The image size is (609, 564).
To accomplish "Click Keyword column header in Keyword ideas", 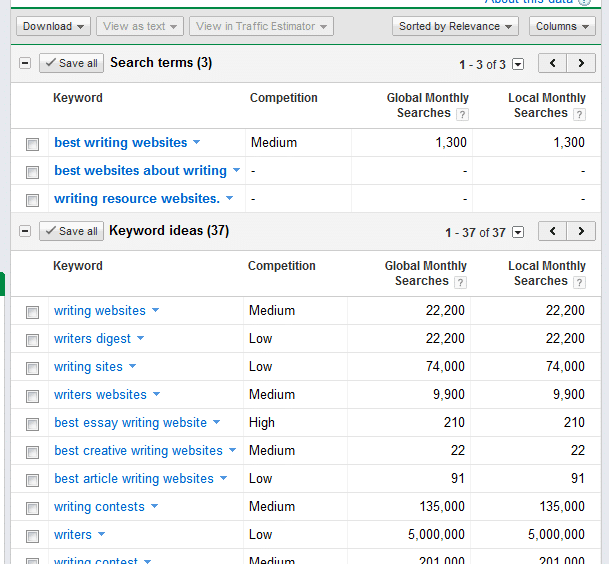I will pos(78,266).
